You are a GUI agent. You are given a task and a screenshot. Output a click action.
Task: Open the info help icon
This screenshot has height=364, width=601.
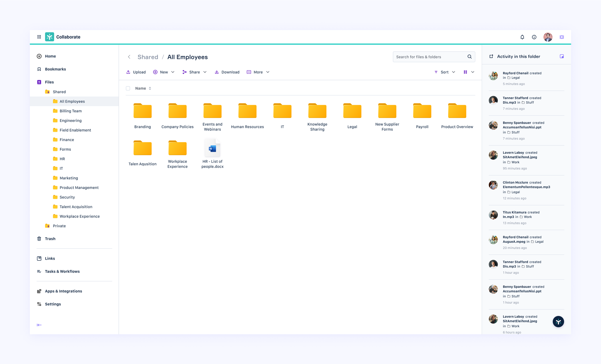[534, 37]
